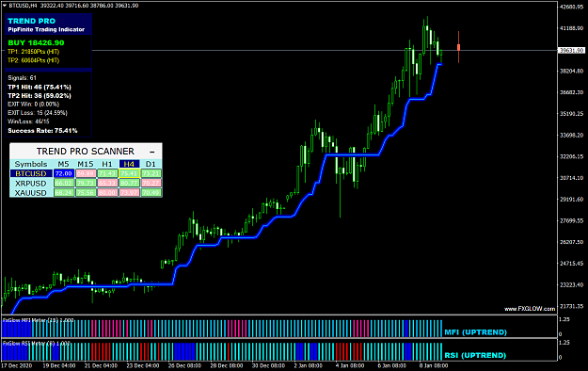The height and width of the screenshot is (371, 588).
Task: Open XRPUSD H4 cell showing 80.77
Action: [129, 184]
